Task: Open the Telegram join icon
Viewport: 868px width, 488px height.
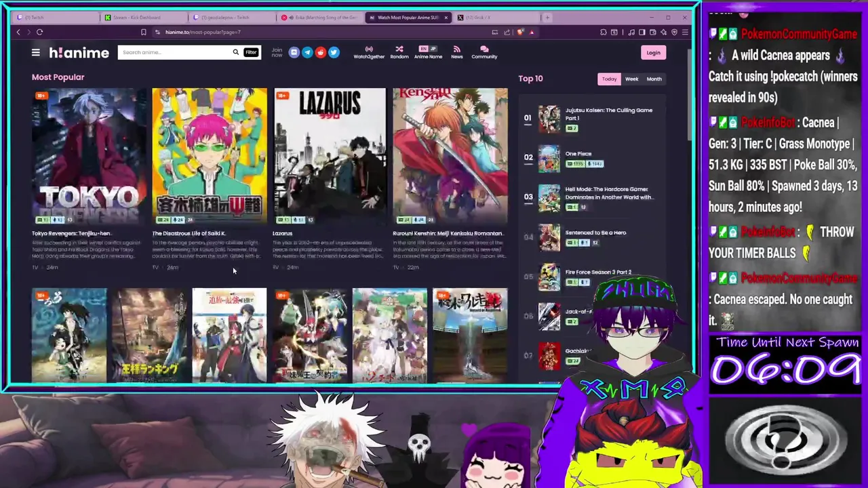Action: [307, 52]
